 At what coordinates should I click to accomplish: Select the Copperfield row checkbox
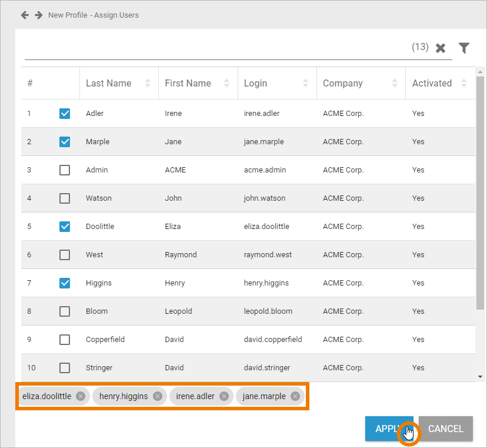(65, 340)
